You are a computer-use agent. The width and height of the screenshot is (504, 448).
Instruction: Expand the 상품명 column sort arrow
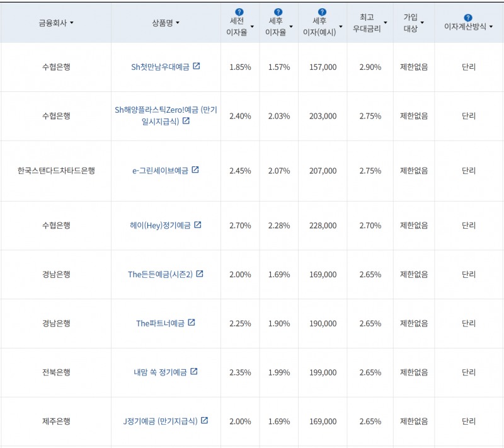[x=178, y=23]
